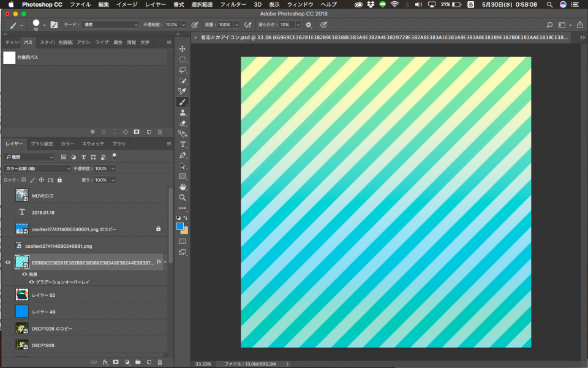Open the brush モード dropdown set to 通常
The image size is (588, 368).
coord(110,25)
